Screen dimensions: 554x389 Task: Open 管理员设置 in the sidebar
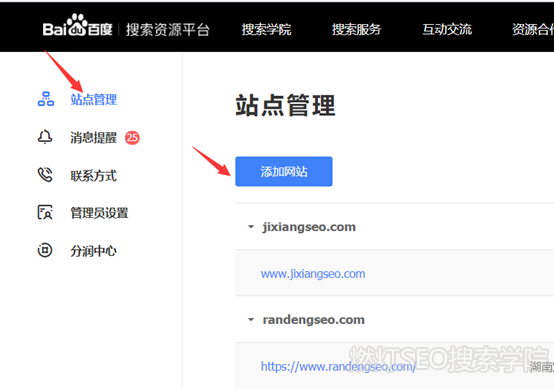pos(99,213)
